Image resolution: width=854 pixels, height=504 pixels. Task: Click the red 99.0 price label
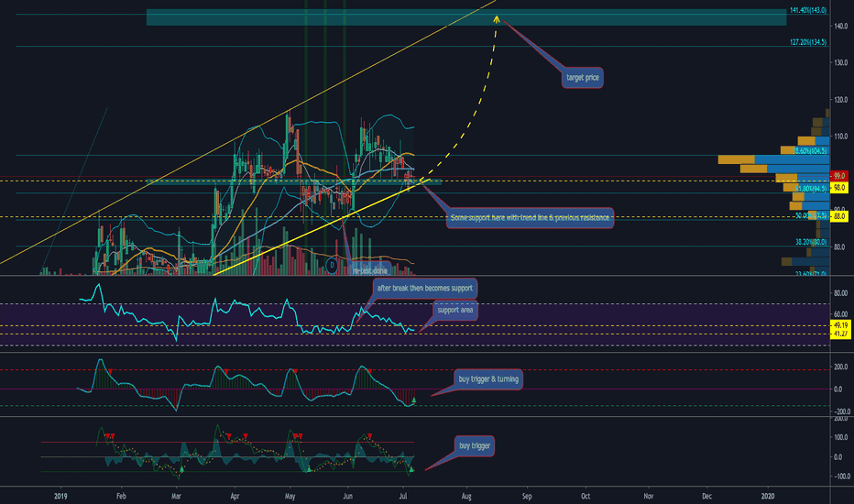click(838, 176)
